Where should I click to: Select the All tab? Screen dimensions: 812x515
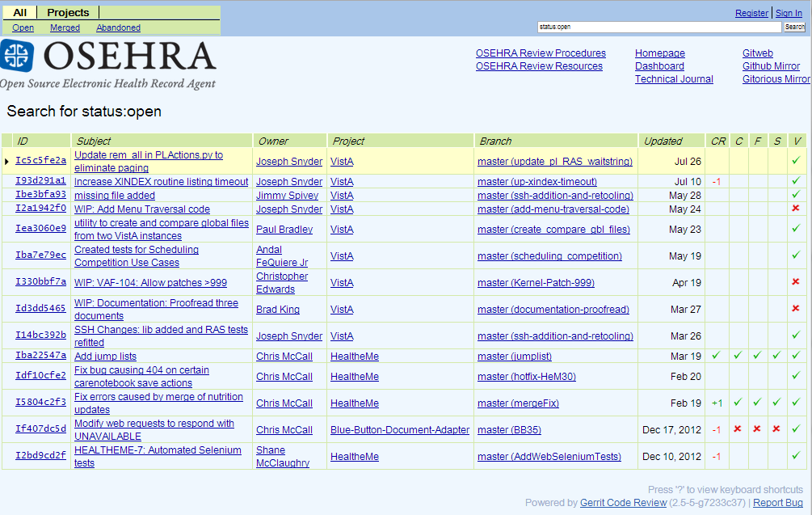20,13
